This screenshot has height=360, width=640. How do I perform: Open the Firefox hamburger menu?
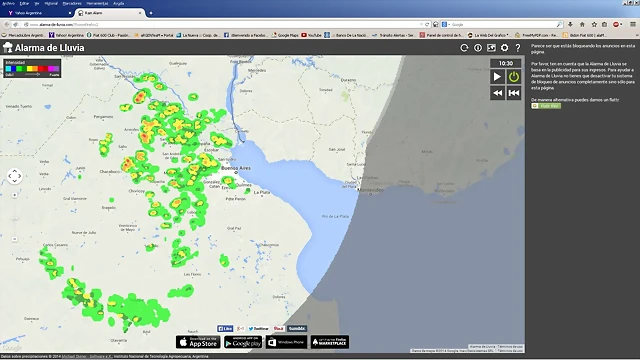633,24
